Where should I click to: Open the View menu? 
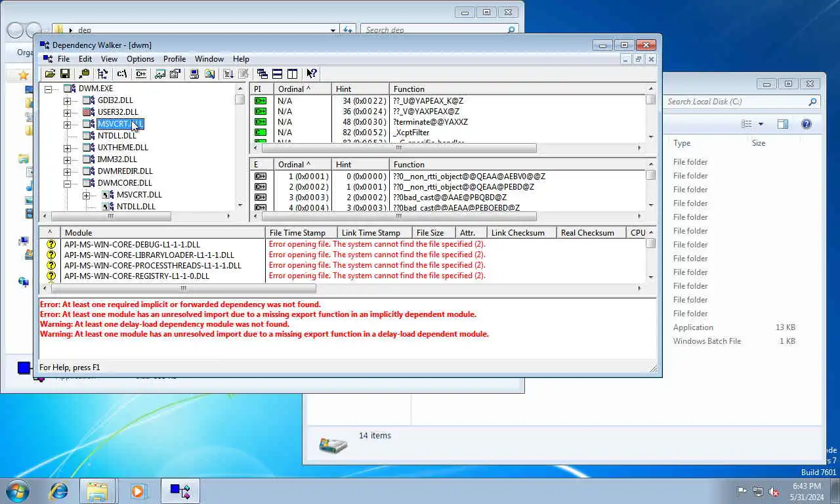pos(109,59)
